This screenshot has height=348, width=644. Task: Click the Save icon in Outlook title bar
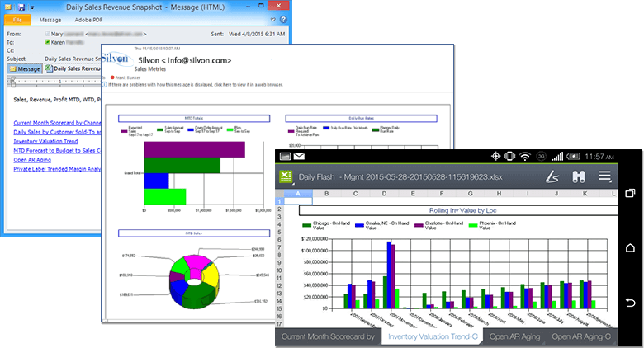click(x=21, y=7)
